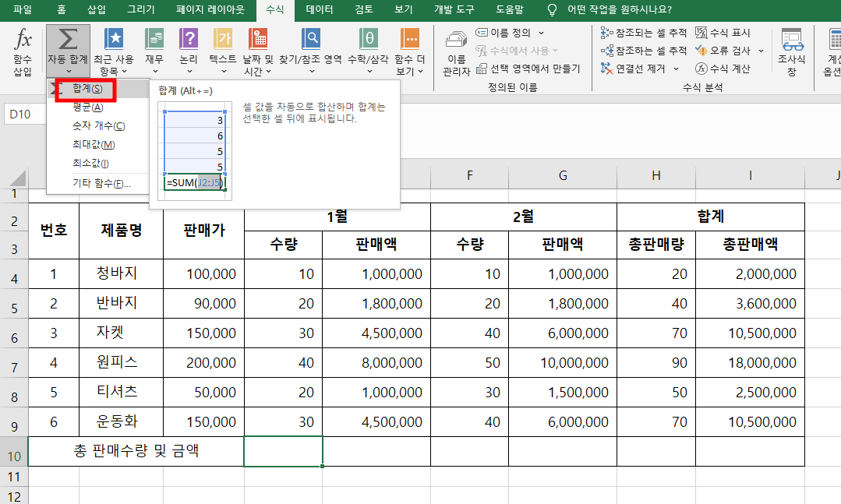Choose Max (최대값) from AutoSum menu
This screenshot has height=504, width=841.
click(98, 145)
